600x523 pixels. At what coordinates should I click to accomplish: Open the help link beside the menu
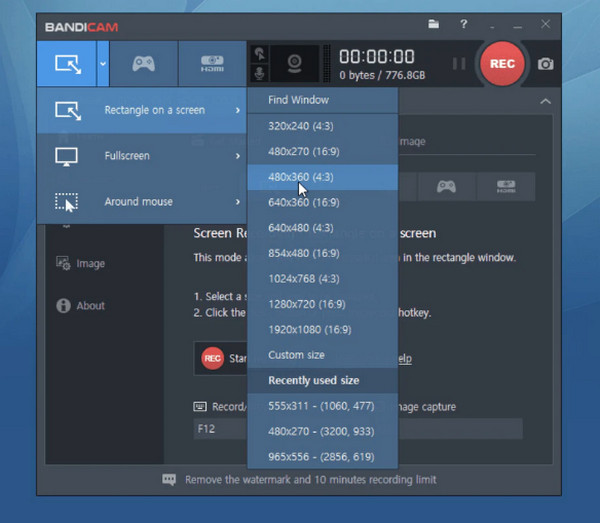[405, 358]
